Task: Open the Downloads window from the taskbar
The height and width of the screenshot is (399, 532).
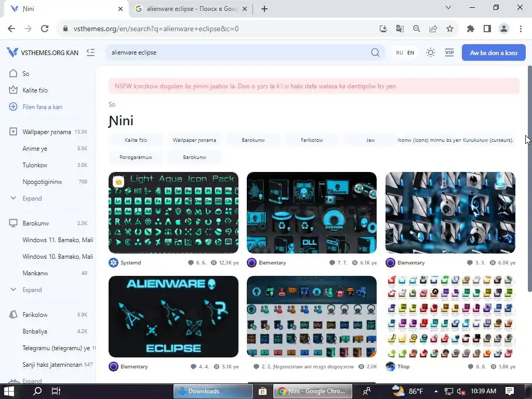Action: pyautogui.click(x=213, y=391)
